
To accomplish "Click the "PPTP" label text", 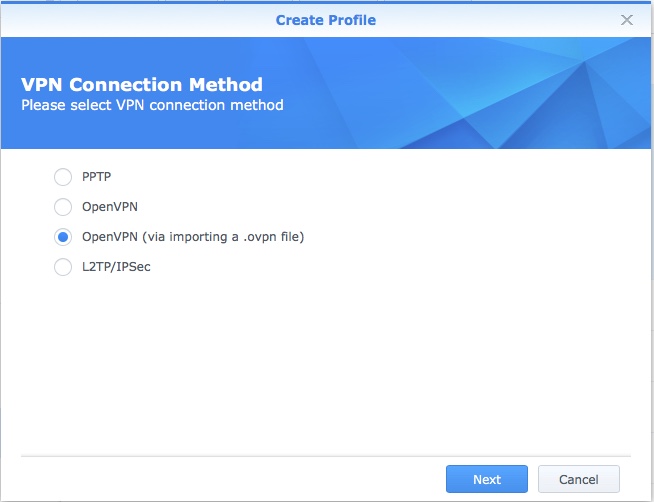I will click(97, 177).
